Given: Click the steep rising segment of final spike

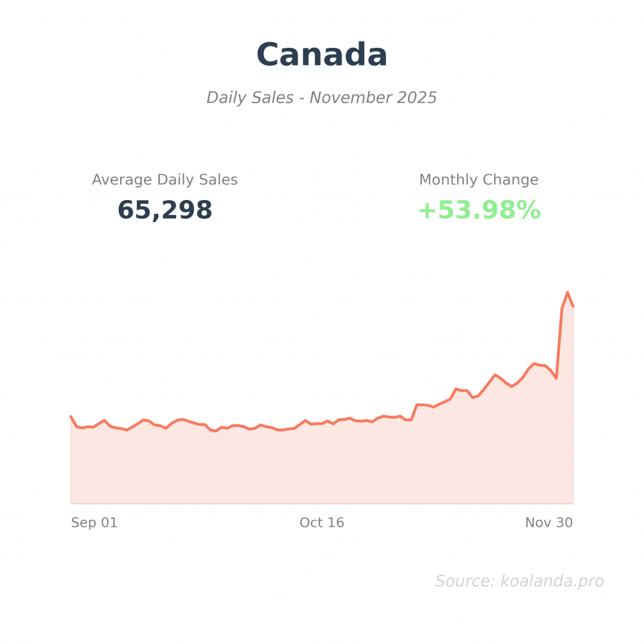Looking at the screenshot, I should point(559,343).
